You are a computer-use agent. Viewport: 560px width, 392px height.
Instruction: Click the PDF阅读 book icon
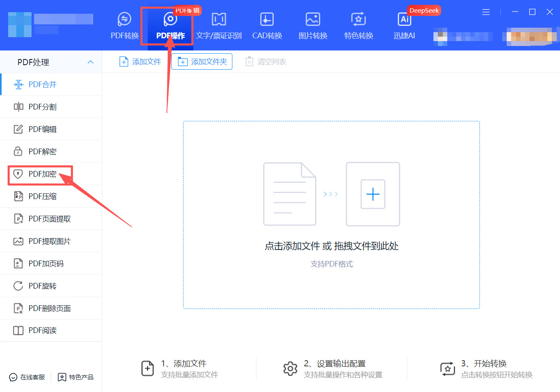pyautogui.click(x=18, y=330)
